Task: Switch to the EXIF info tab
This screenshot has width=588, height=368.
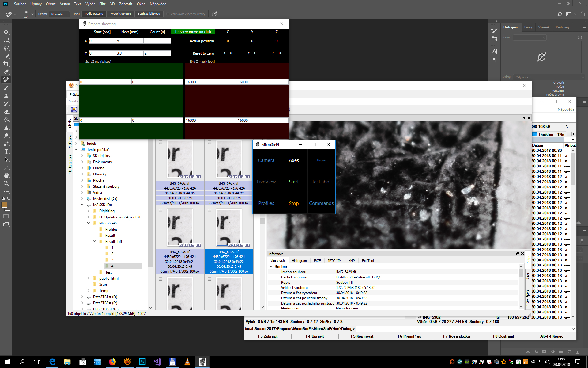Action: click(x=317, y=261)
